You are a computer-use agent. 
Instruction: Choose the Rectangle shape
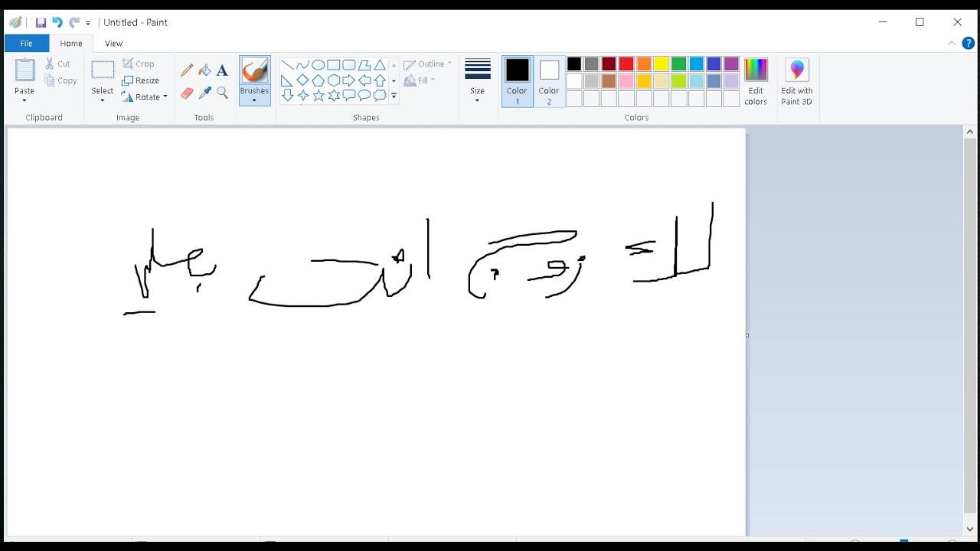click(334, 65)
